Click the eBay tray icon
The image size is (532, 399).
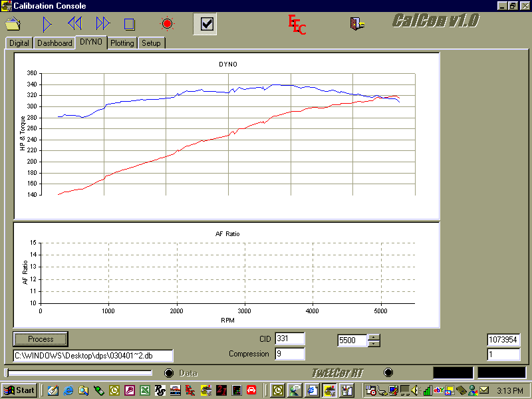(439, 390)
